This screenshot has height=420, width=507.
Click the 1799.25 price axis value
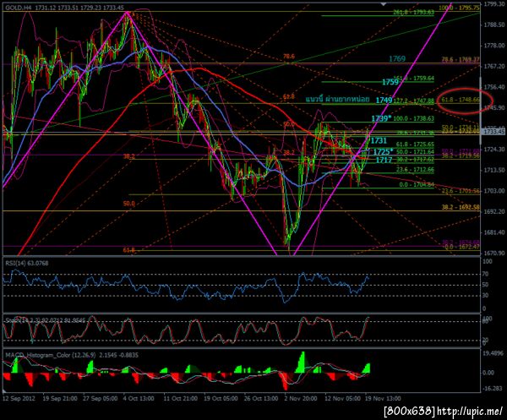494,4
